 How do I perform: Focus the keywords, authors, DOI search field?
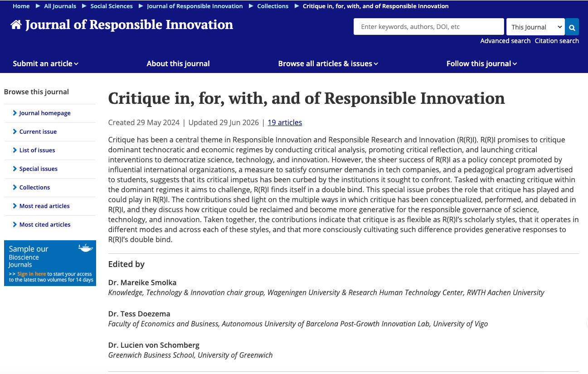coord(428,27)
